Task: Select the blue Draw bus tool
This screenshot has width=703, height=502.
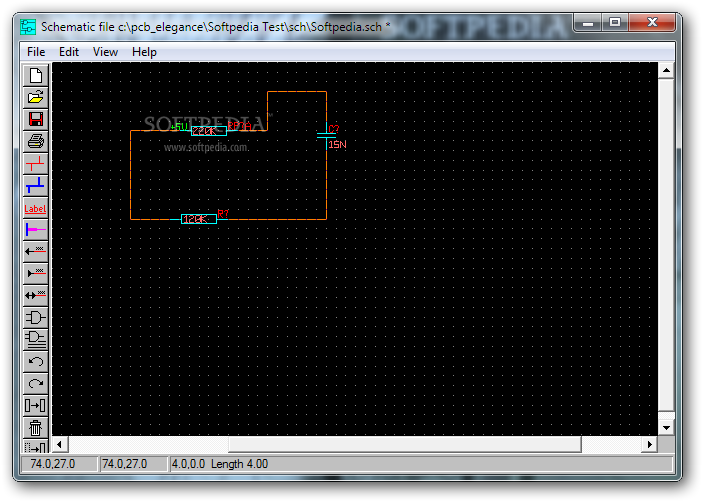Action: 35,185
